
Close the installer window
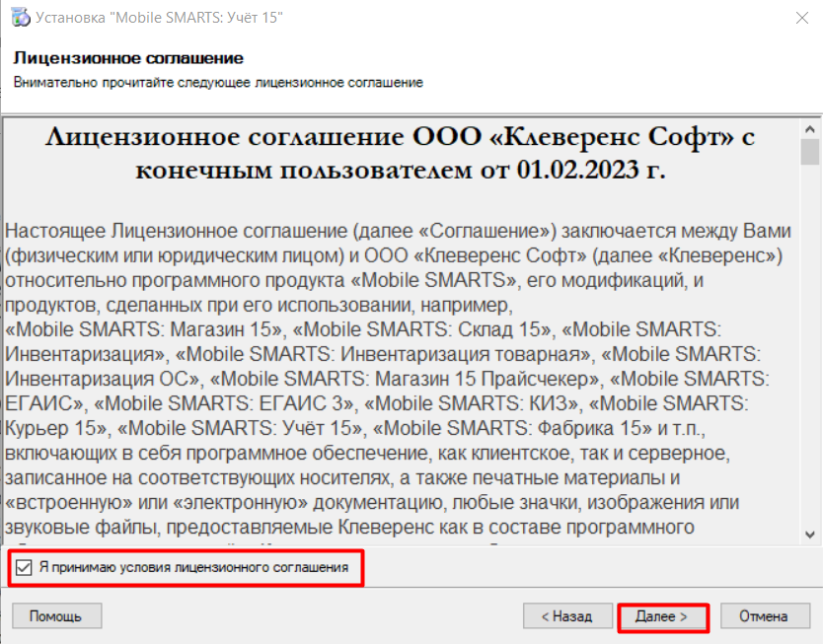(x=795, y=18)
